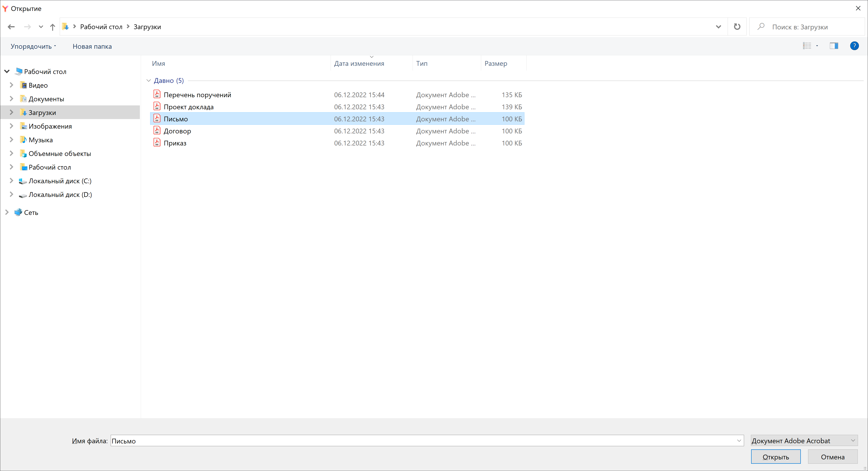Change the view layout icon
Image resolution: width=868 pixels, height=471 pixels.
(807, 46)
